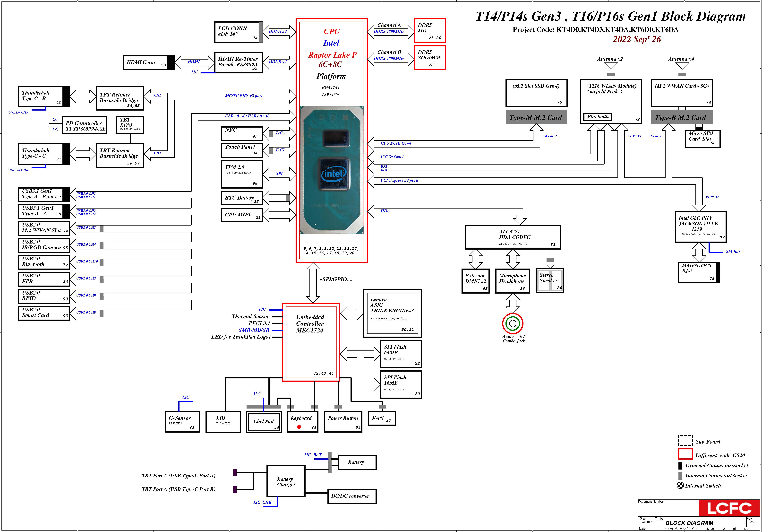Select the USB2.0 IR/RGB Camera block
The image size is (762, 532).
click(x=44, y=245)
